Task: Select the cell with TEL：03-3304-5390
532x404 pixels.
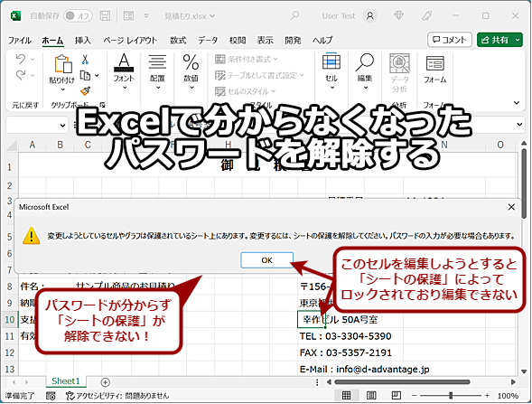Action: point(345,336)
